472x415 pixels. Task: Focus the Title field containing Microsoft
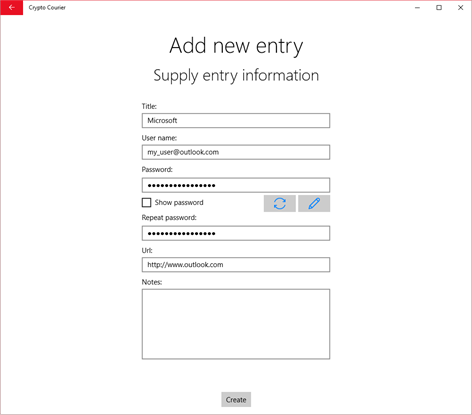pos(236,120)
